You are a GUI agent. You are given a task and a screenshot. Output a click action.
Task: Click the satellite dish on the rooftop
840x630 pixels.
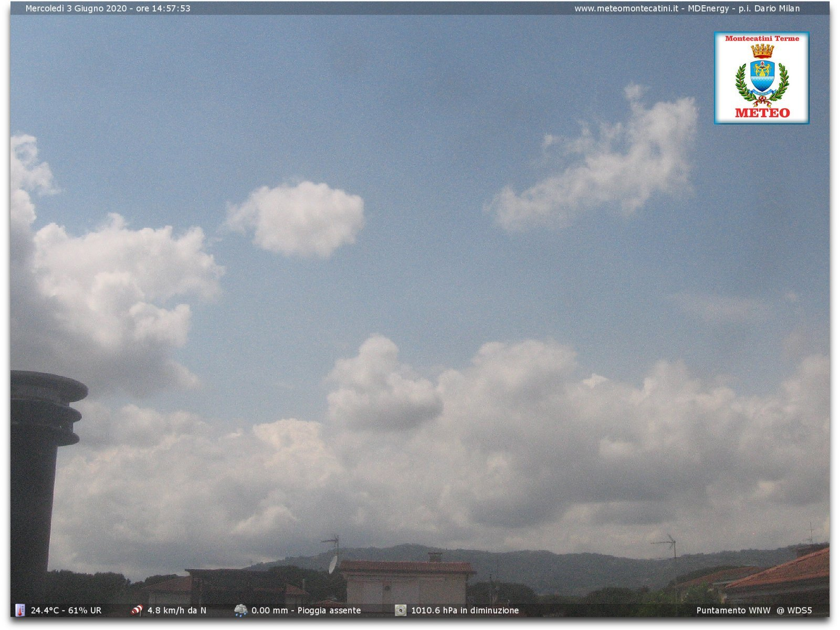[x=333, y=564]
